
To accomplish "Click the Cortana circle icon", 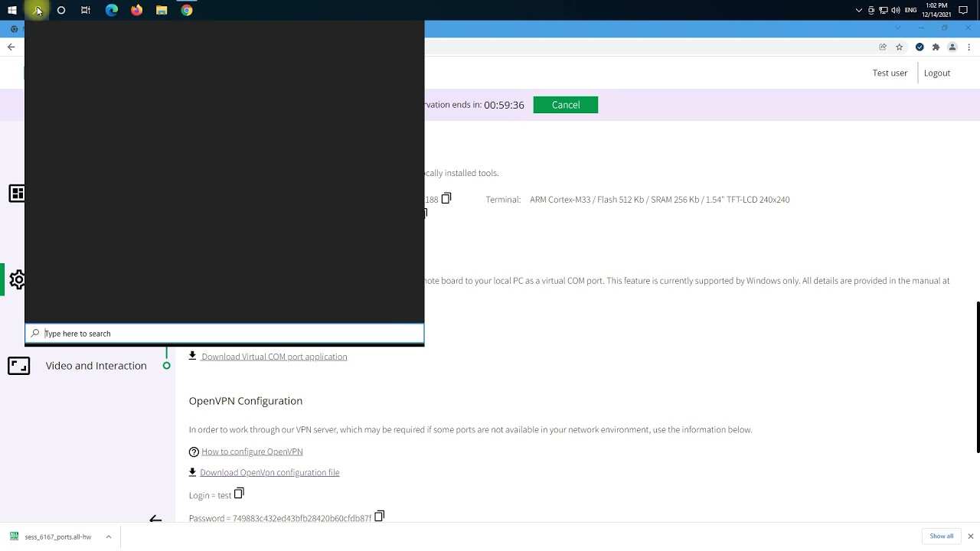I will click(61, 10).
